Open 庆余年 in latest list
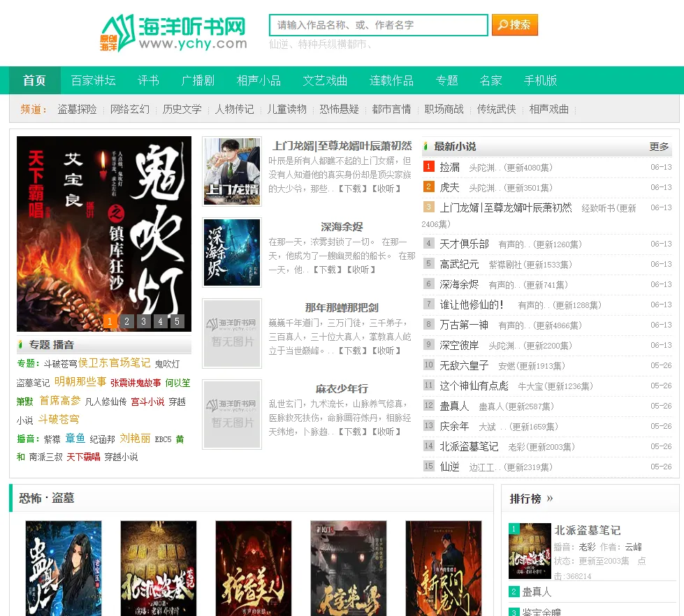 point(454,426)
